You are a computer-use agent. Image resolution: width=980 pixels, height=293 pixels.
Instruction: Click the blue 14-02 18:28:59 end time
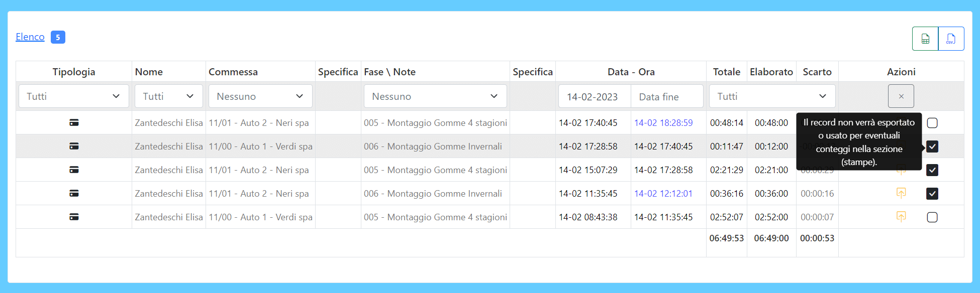663,123
